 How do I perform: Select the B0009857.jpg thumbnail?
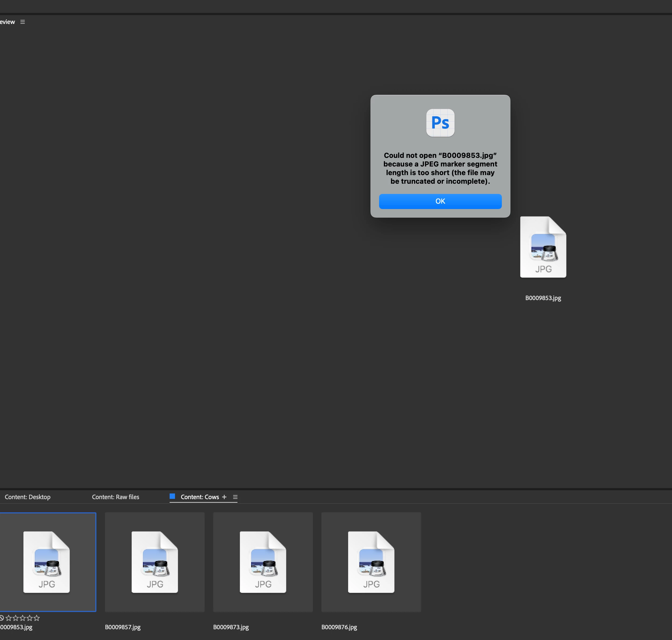pos(155,562)
